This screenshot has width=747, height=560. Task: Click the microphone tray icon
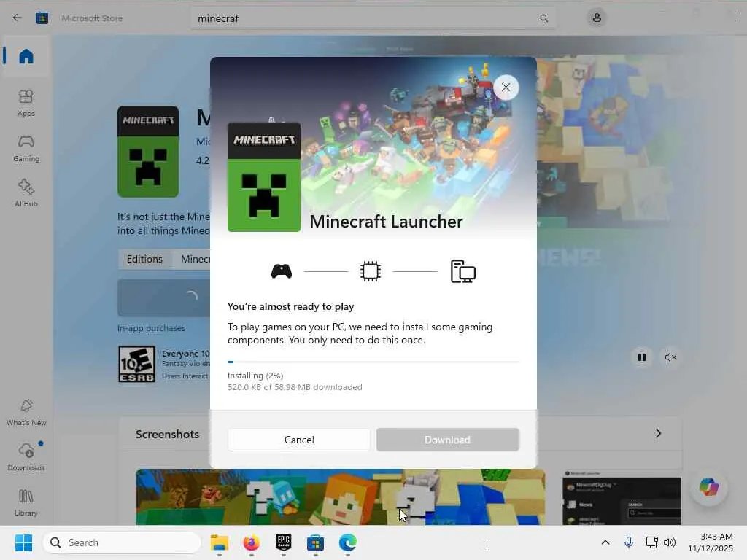(629, 542)
